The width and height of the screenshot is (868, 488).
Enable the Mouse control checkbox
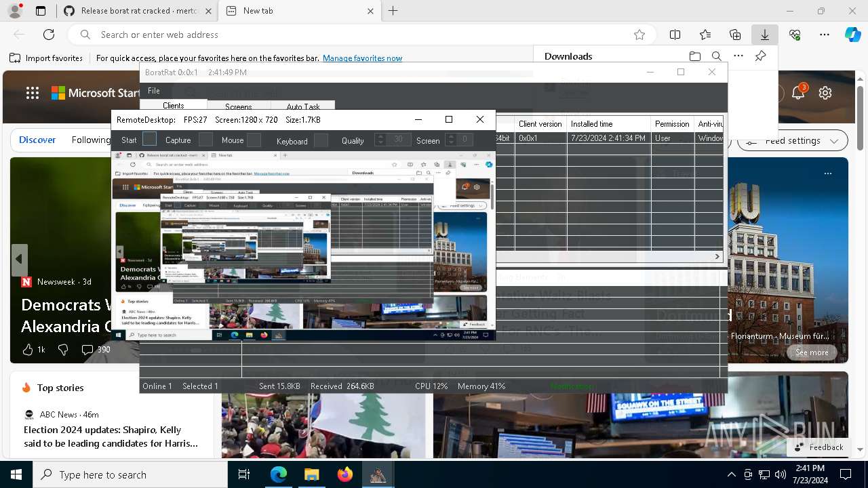coord(254,140)
